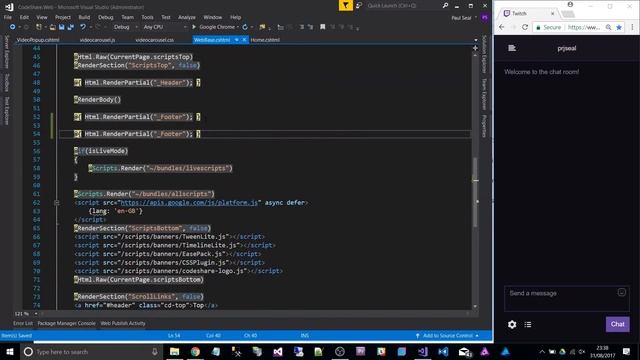Open the Analyze menu
The width and height of the screenshot is (640, 360).
coord(187,17)
